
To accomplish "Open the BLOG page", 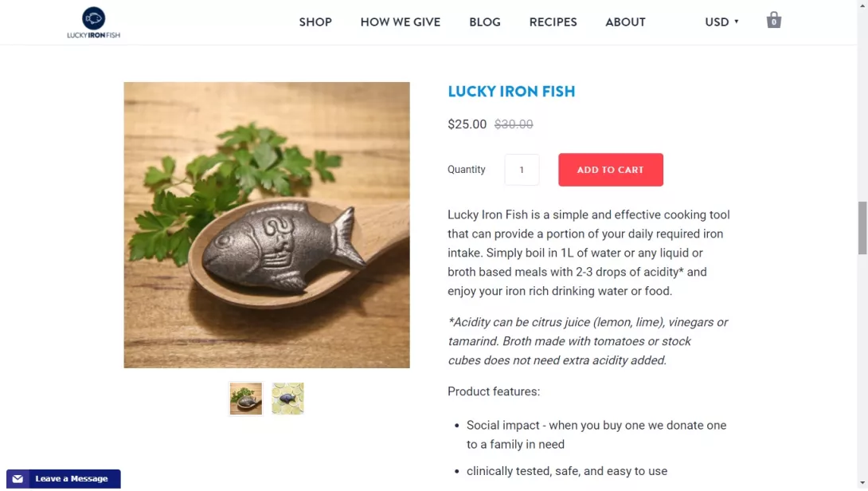I will tap(485, 22).
